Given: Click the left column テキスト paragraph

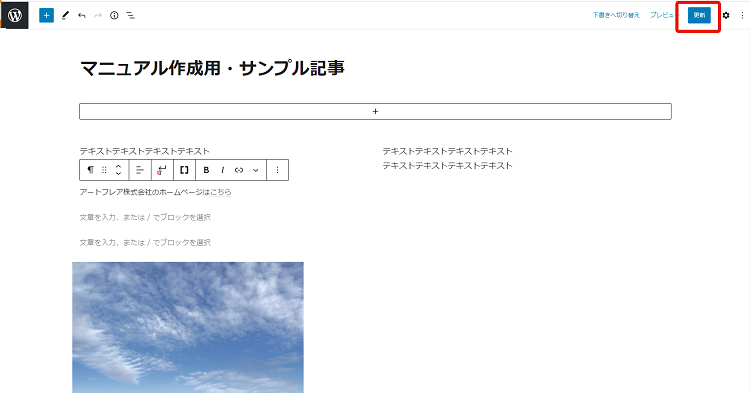Looking at the screenshot, I should pos(144,151).
